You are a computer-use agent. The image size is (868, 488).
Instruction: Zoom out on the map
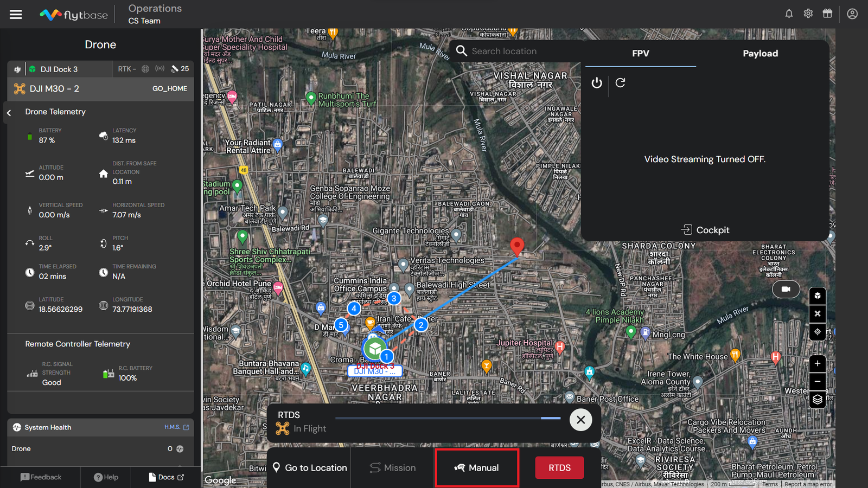point(818,381)
